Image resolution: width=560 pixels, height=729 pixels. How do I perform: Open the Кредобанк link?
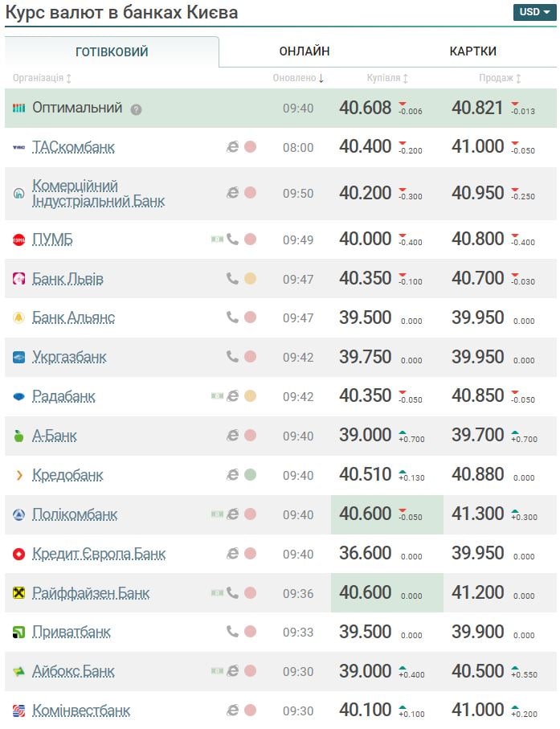[x=67, y=475]
